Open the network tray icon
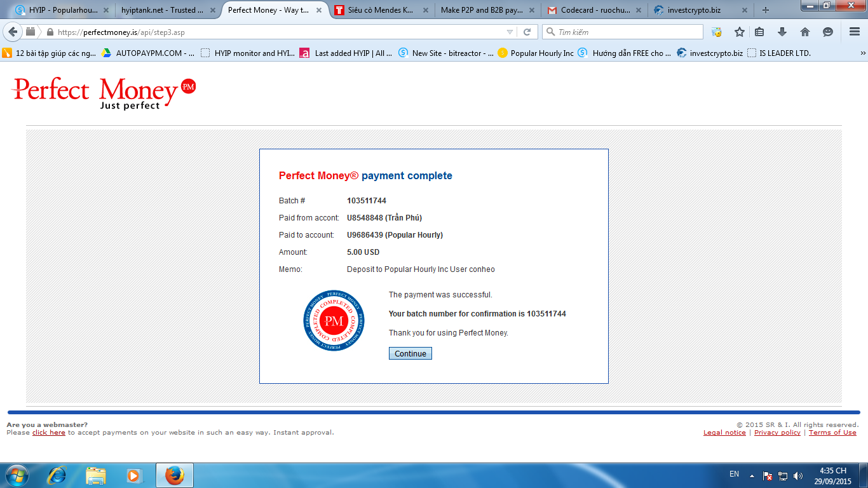Image resolution: width=868 pixels, height=488 pixels. 783,475
